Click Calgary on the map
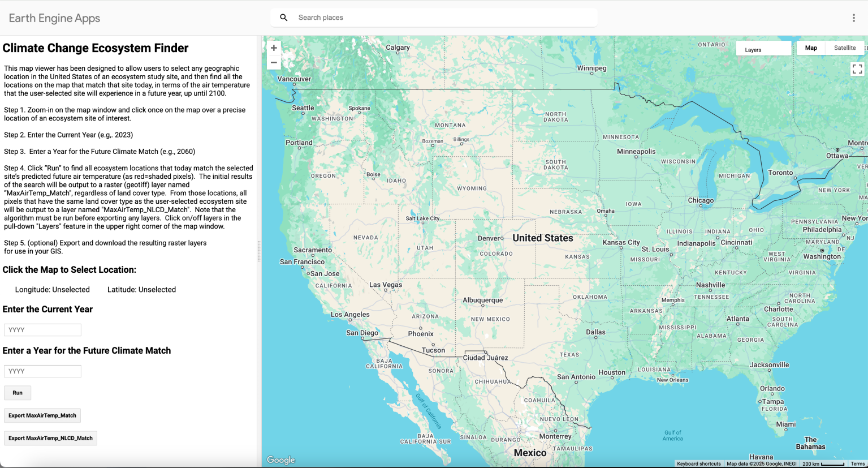 point(398,48)
